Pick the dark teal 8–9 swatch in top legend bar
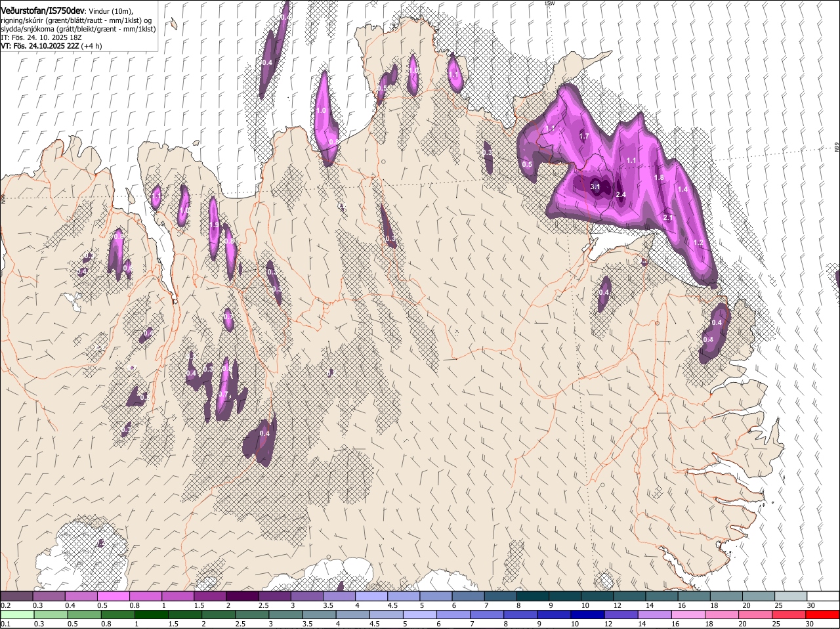This screenshot has height=629, width=840. point(534,596)
